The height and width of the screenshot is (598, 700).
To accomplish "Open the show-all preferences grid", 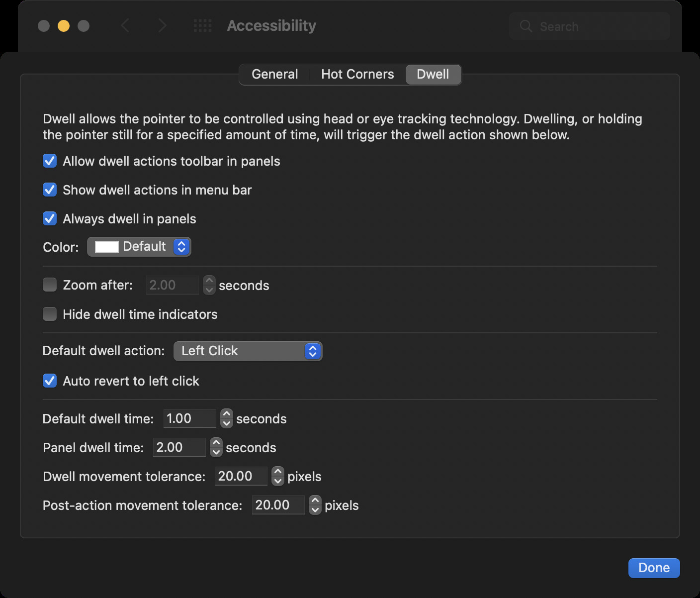I will pos(202,25).
